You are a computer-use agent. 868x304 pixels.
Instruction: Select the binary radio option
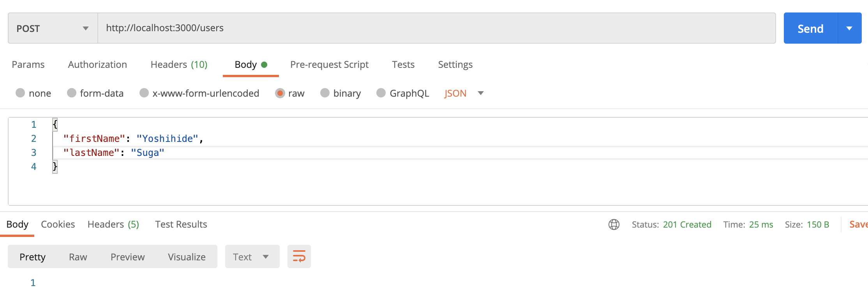click(x=325, y=93)
